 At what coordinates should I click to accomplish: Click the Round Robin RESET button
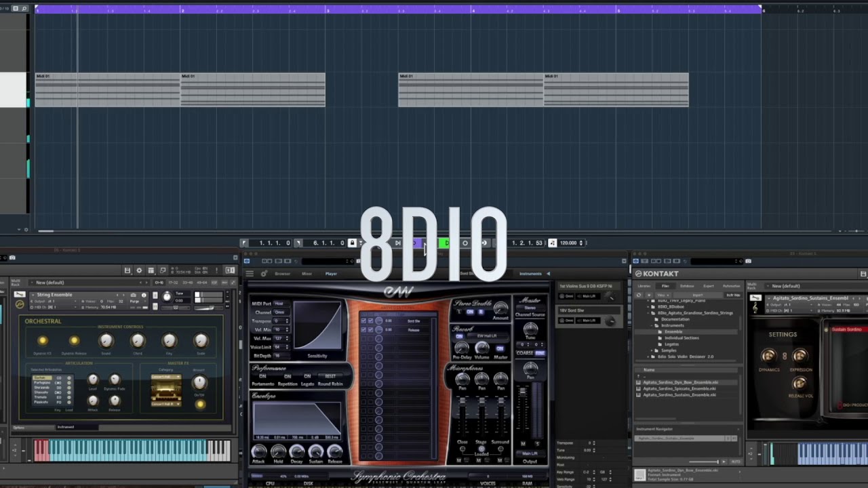pyautogui.click(x=330, y=376)
